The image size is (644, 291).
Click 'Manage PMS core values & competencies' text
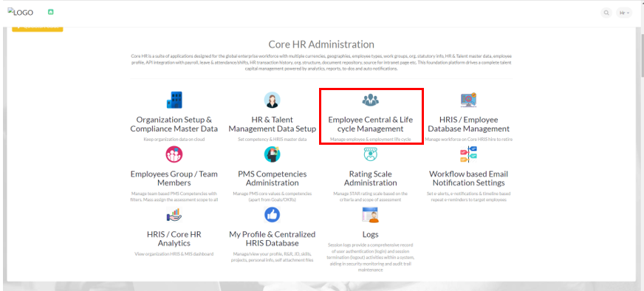point(272,196)
